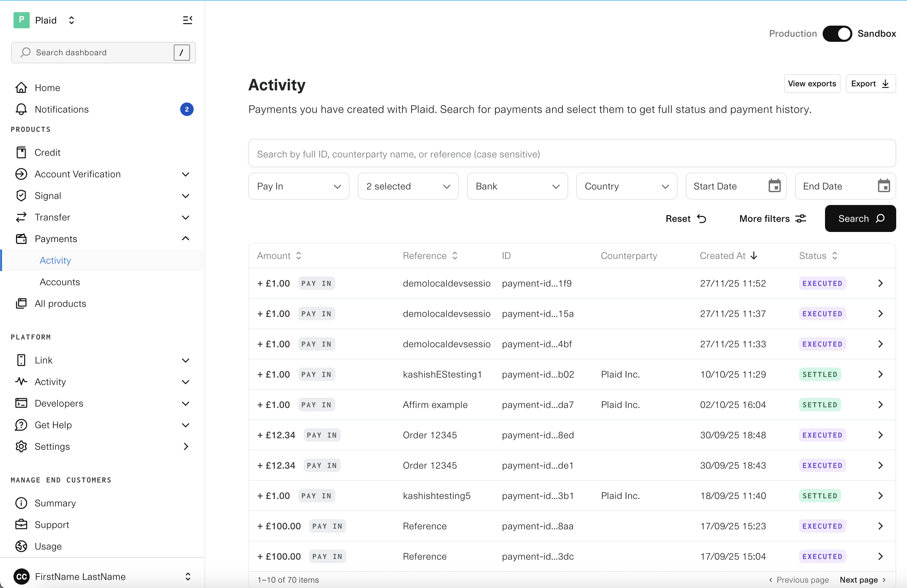This screenshot has height=588, width=907.
Task: Open the Country filter dropdown
Action: [x=626, y=186]
